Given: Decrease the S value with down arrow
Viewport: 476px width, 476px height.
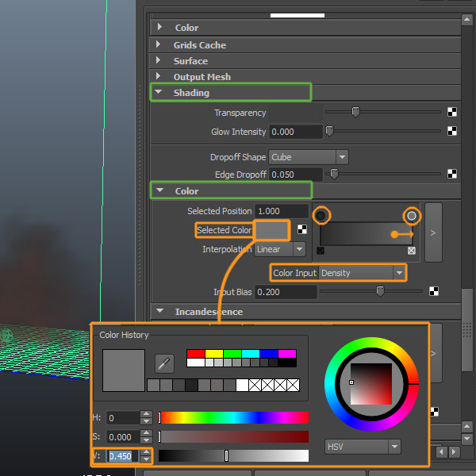Looking at the screenshot, I should pos(146,440).
